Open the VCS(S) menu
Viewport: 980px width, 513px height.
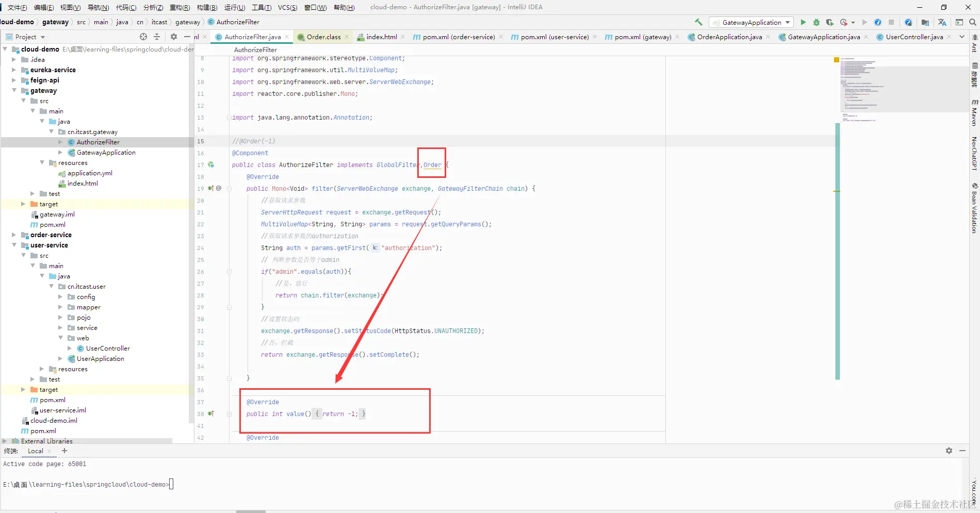click(288, 7)
